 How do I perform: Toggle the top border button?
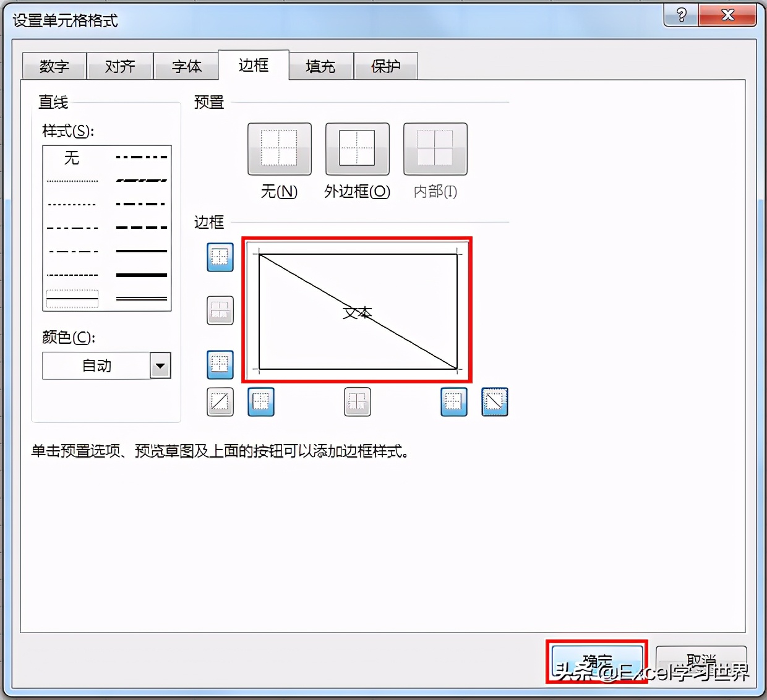[x=220, y=257]
